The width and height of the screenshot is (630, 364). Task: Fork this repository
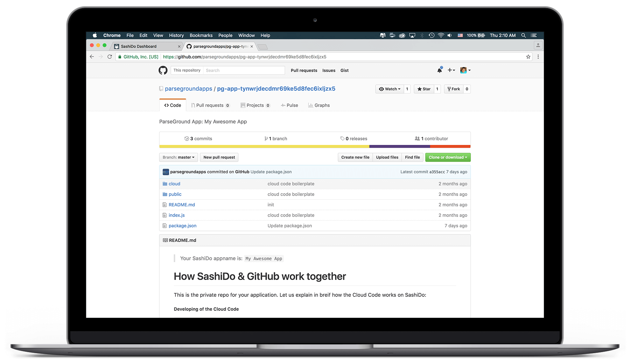454,89
